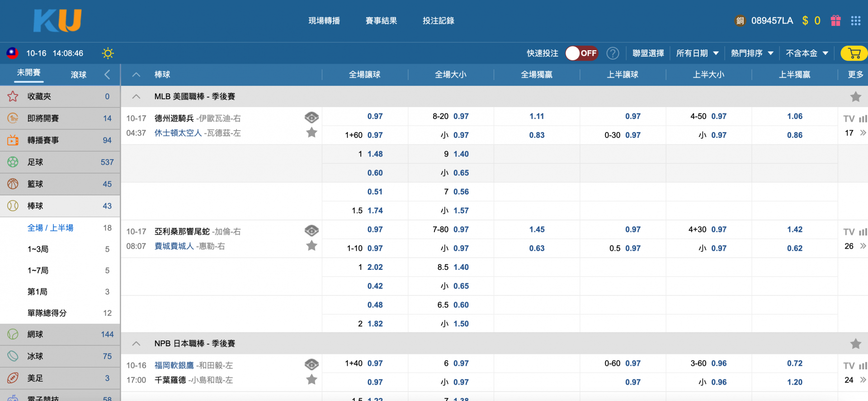868x401 pixels.
Task: Click the 籃球 basketball icon
Action: 13,184
